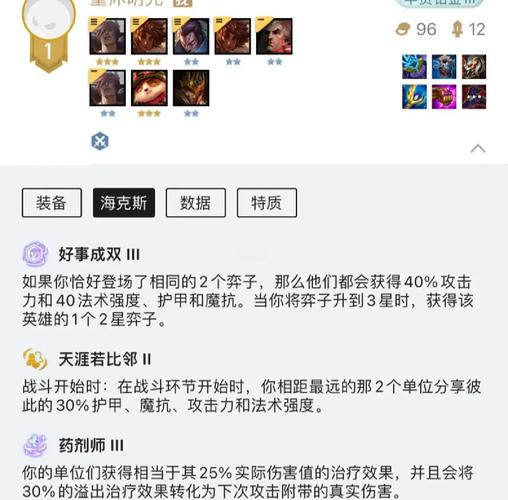Click the gold coin icon beside 96
The image size is (508, 500).
click(x=403, y=29)
